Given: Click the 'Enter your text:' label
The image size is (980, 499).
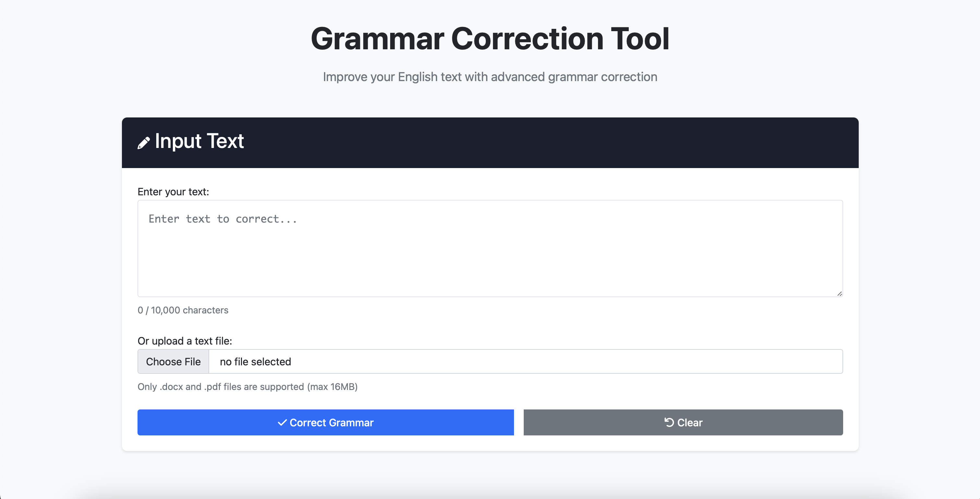Looking at the screenshot, I should (173, 191).
